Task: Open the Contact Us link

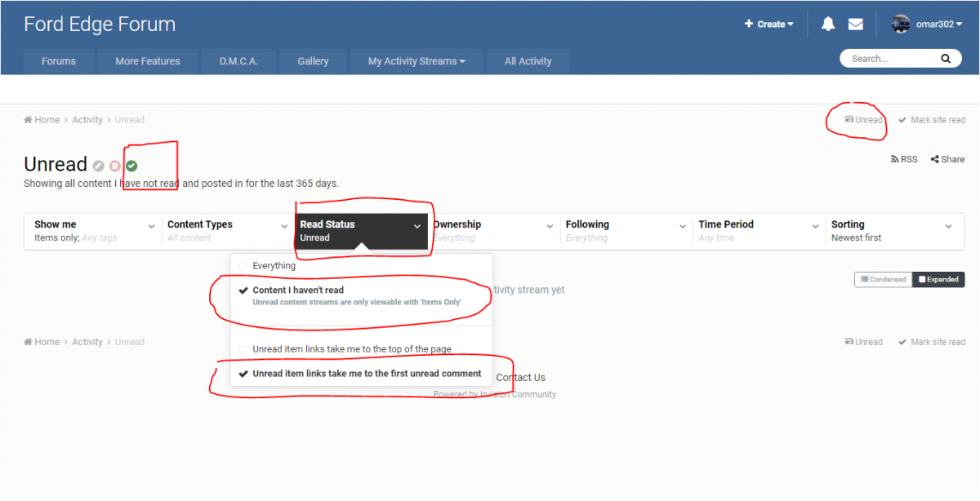Action: click(520, 378)
